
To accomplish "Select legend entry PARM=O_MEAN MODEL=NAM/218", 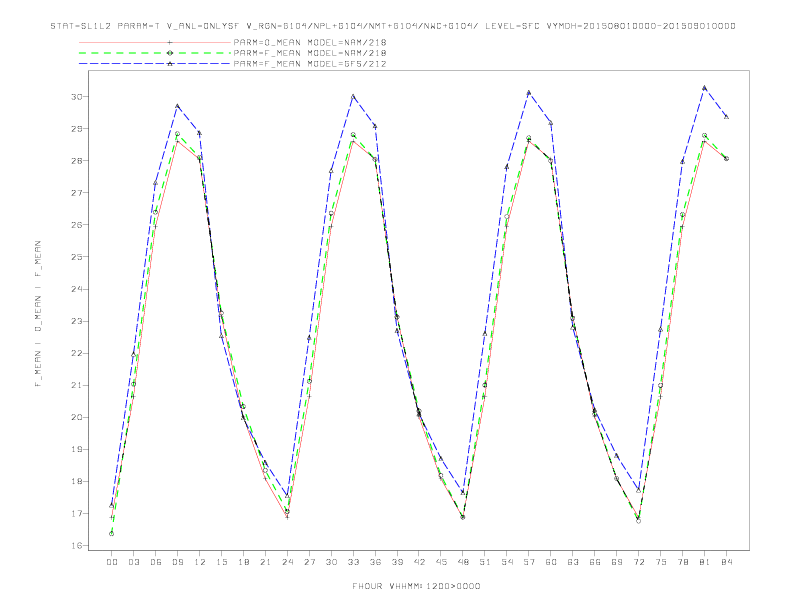I will [x=310, y=42].
